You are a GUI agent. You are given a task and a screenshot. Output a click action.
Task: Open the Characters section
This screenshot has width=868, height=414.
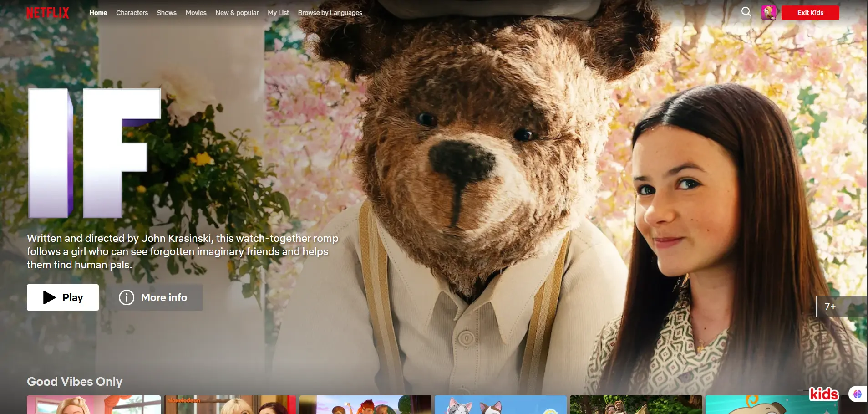132,13
